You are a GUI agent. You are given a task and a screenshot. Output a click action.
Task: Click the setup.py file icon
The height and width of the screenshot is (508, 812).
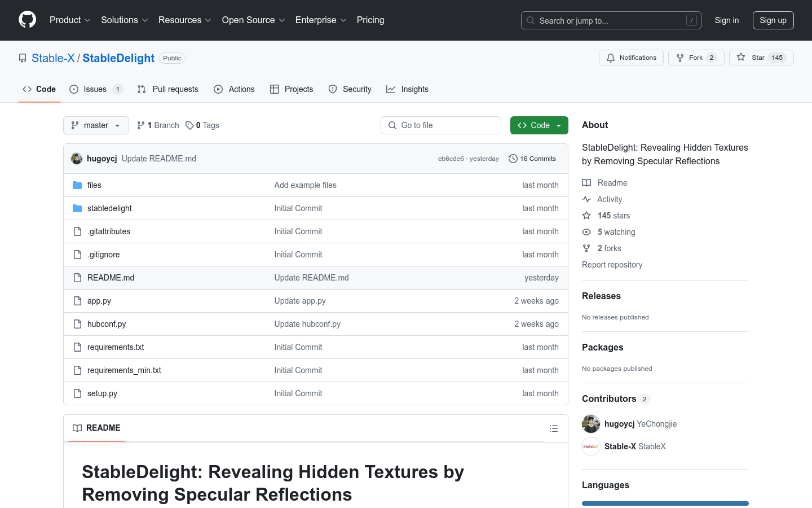(x=77, y=393)
